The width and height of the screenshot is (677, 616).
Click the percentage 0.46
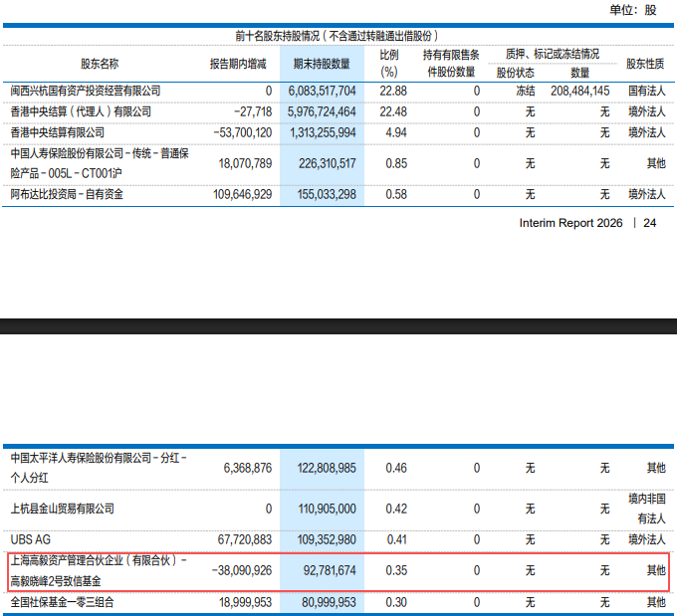coord(396,468)
